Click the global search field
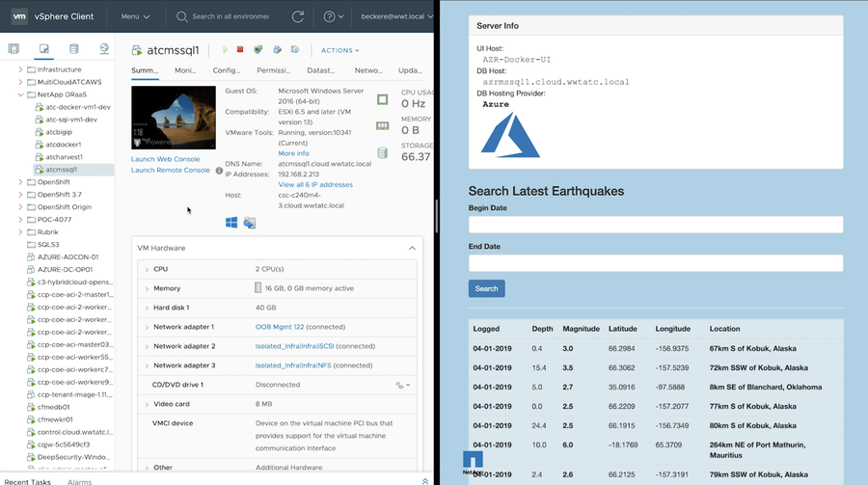 coord(231,16)
